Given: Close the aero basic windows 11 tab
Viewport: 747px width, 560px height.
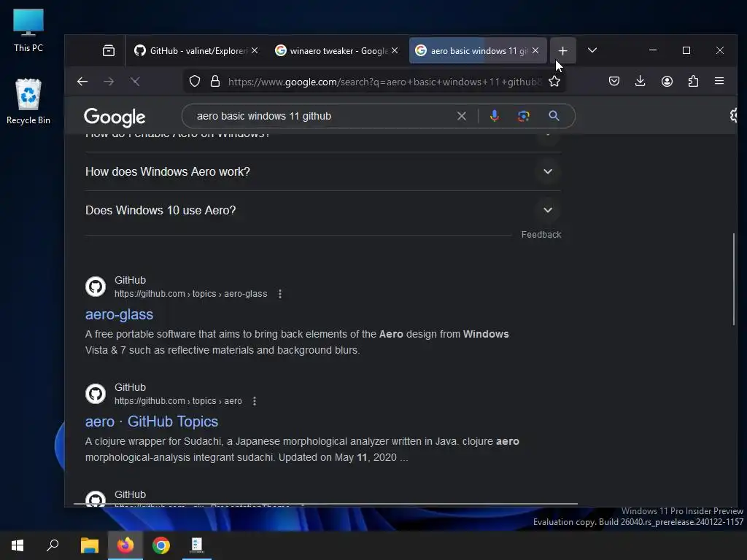Looking at the screenshot, I should click(x=535, y=50).
